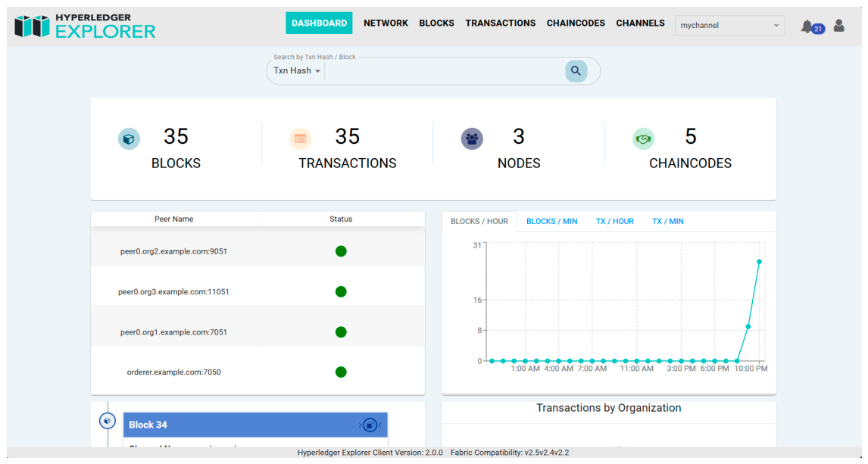Go to the TRANSACTIONS page
Image resolution: width=868 pixels, height=464 pixels.
(x=501, y=23)
